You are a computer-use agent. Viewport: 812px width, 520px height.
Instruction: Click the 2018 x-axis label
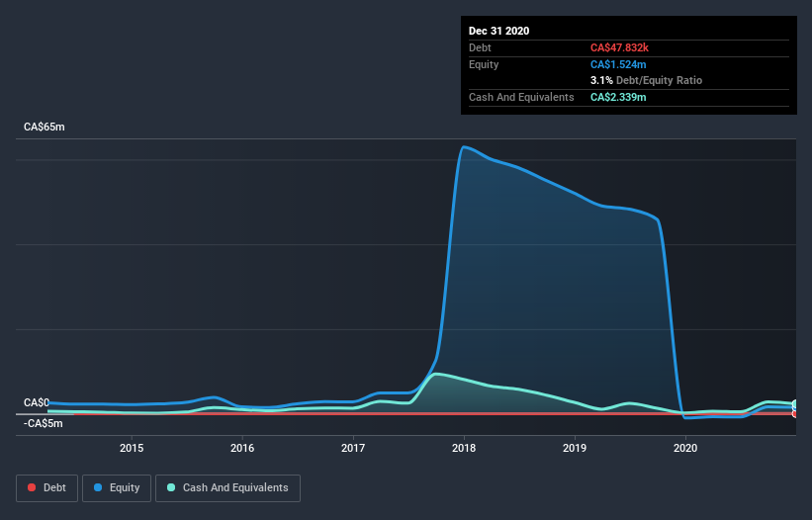(x=464, y=448)
